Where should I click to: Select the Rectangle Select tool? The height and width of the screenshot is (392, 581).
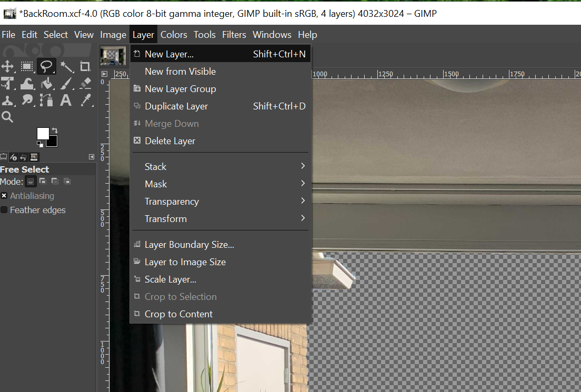pyautogui.click(x=26, y=66)
